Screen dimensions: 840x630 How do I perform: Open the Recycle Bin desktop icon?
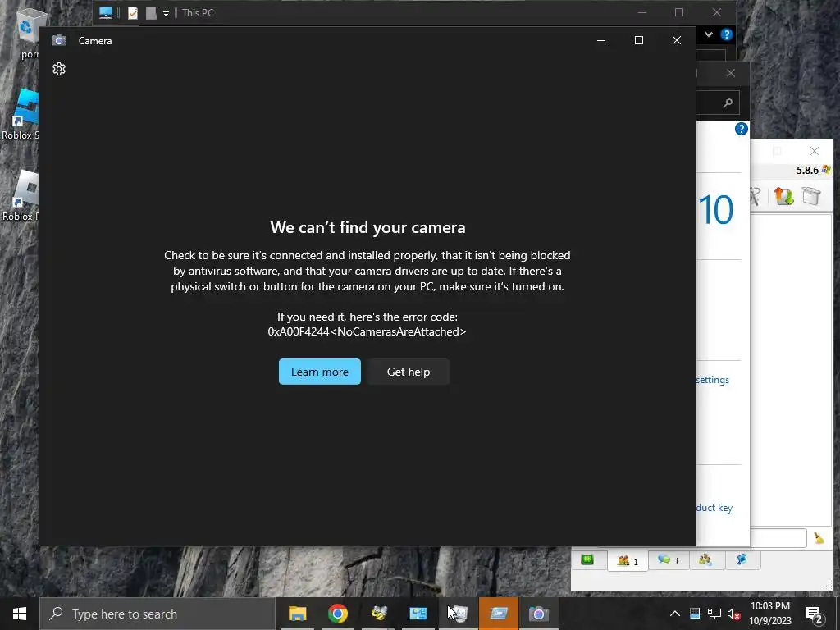tap(27, 32)
